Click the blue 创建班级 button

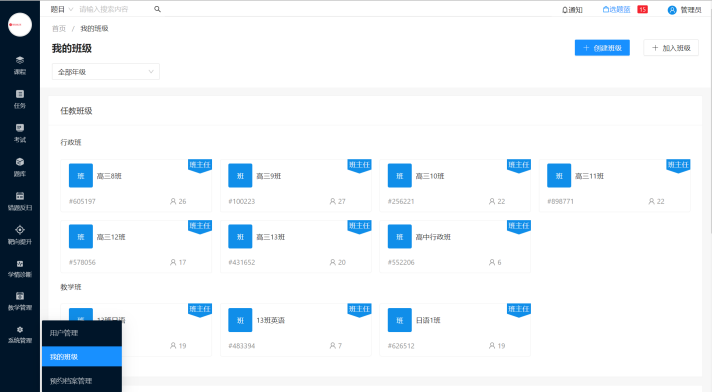[602, 48]
